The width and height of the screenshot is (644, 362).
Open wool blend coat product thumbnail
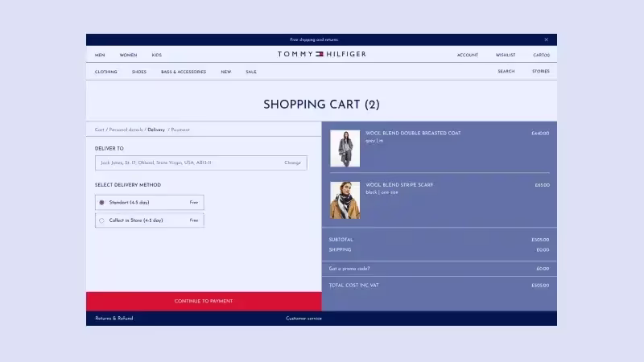click(x=345, y=148)
